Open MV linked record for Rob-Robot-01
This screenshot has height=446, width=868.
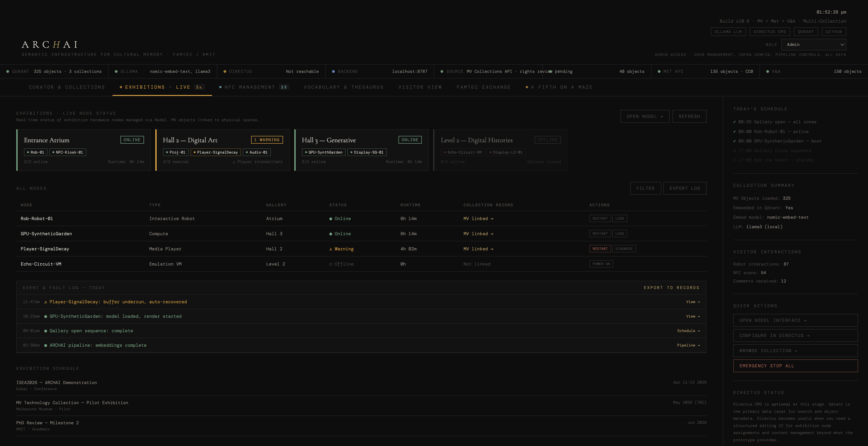[x=478, y=219]
